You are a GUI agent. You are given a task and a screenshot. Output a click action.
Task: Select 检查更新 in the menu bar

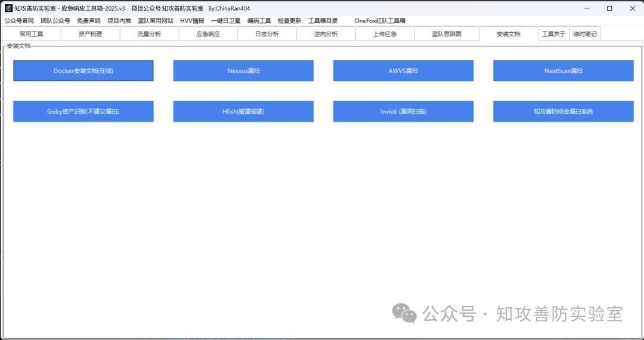point(290,21)
